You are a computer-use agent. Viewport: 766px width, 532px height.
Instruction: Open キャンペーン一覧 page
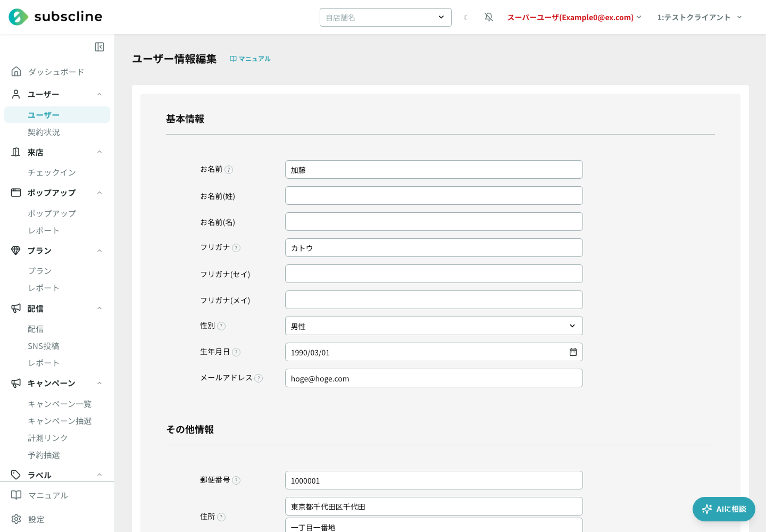pos(60,404)
